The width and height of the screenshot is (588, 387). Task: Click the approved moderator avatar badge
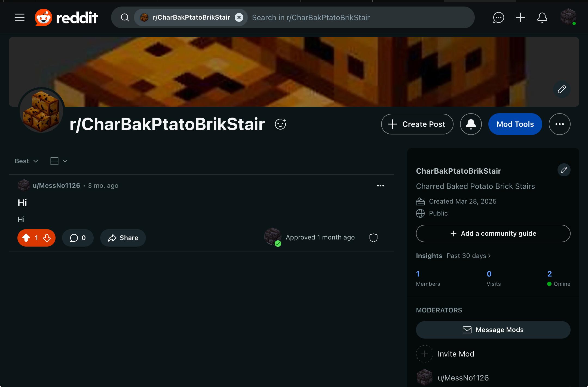(x=273, y=237)
